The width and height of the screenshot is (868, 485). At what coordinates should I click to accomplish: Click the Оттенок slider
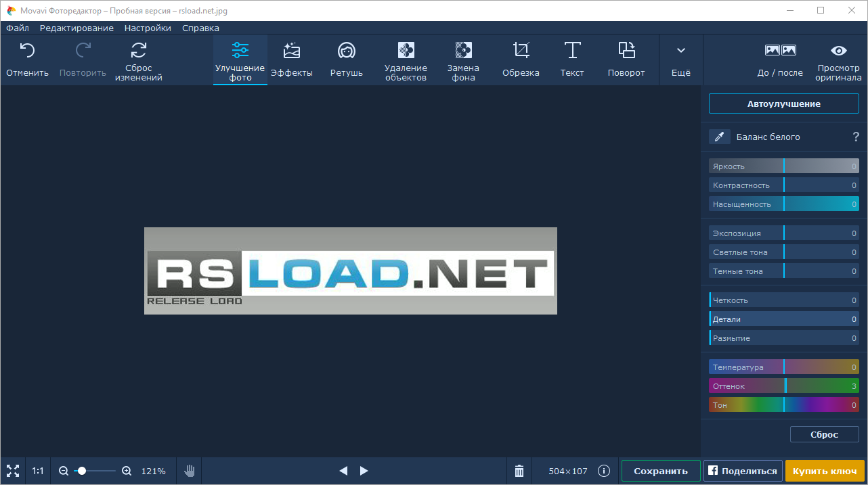[784, 386]
